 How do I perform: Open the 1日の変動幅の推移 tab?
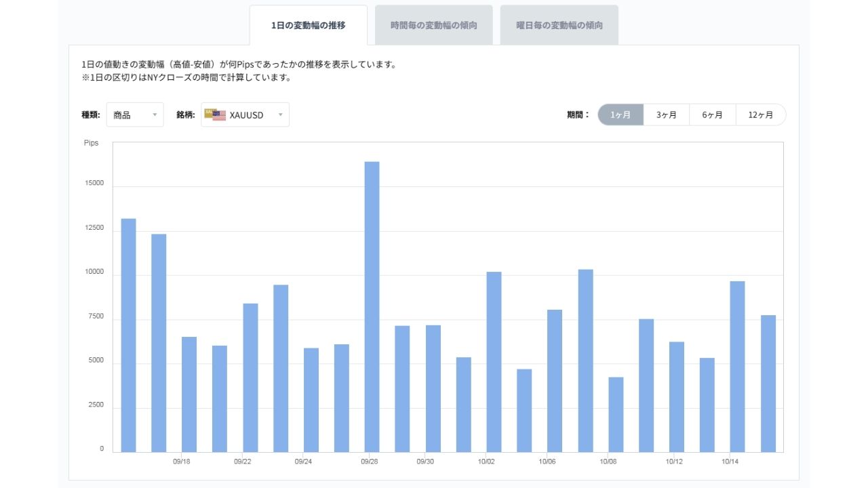pyautogui.click(x=309, y=25)
